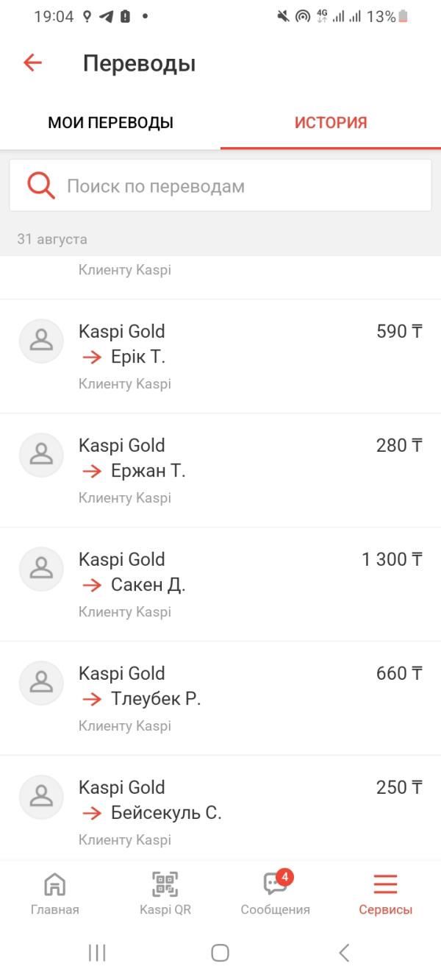Open transfer to Тлеубек Р.

pos(220,699)
